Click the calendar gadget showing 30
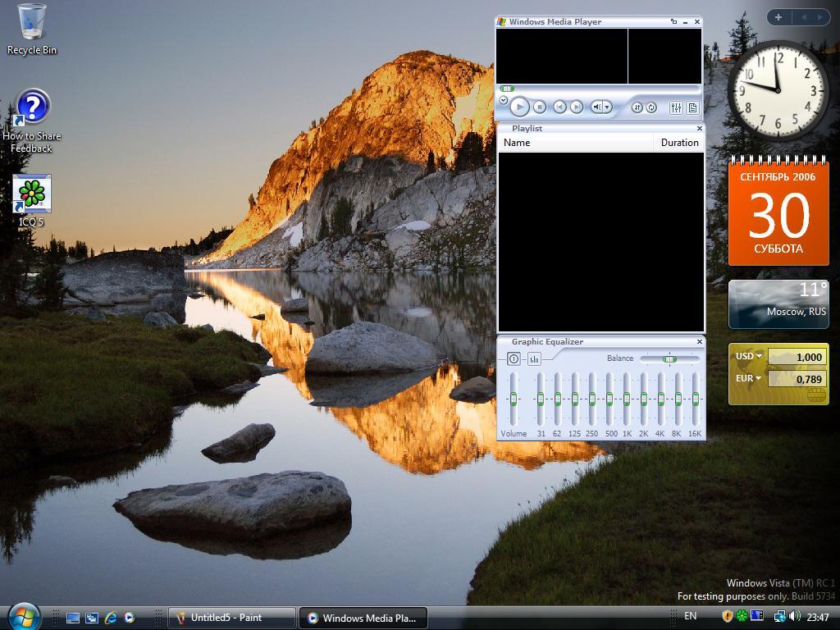The height and width of the screenshot is (630, 840). click(x=778, y=211)
